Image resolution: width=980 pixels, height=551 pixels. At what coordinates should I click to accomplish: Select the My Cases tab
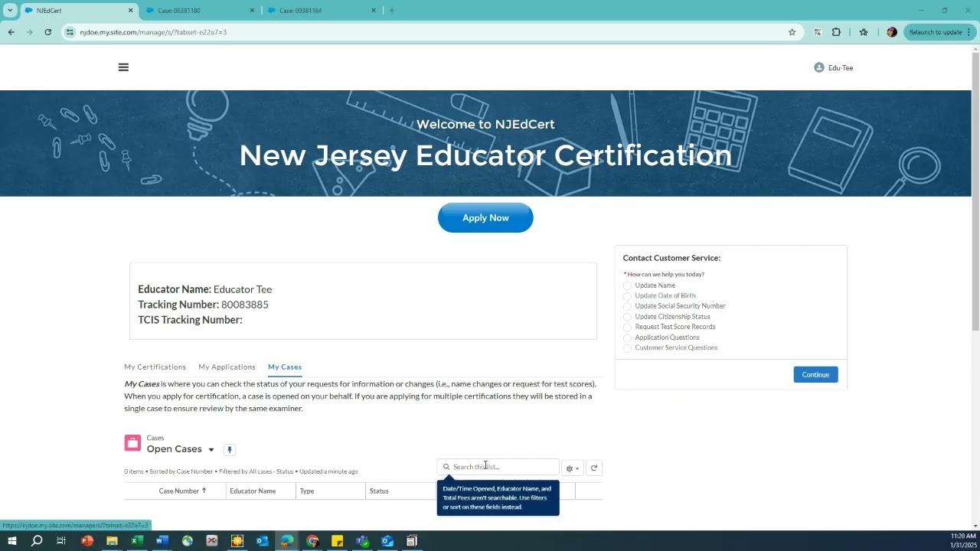click(x=285, y=367)
